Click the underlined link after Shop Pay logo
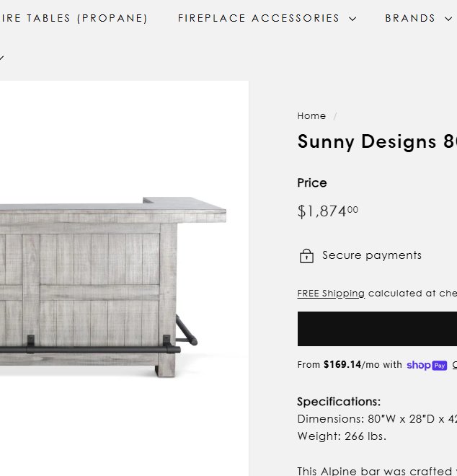The width and height of the screenshot is (457, 476). tap(454, 366)
